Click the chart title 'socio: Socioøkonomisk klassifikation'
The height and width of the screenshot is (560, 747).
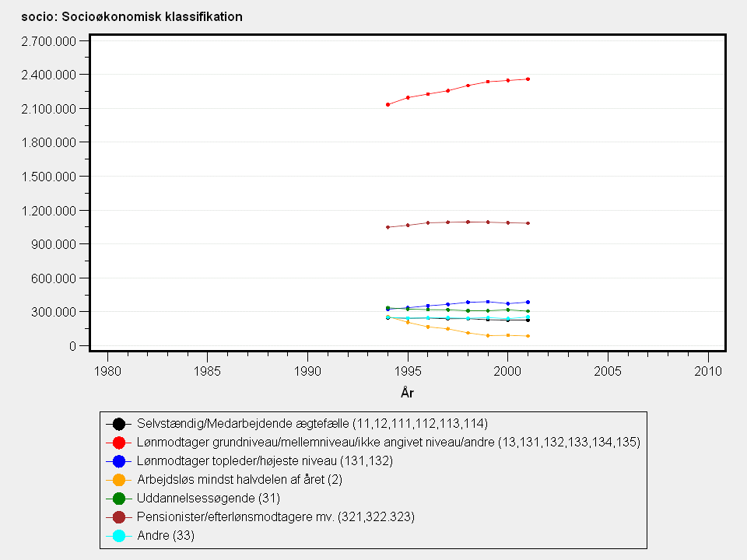tap(132, 16)
